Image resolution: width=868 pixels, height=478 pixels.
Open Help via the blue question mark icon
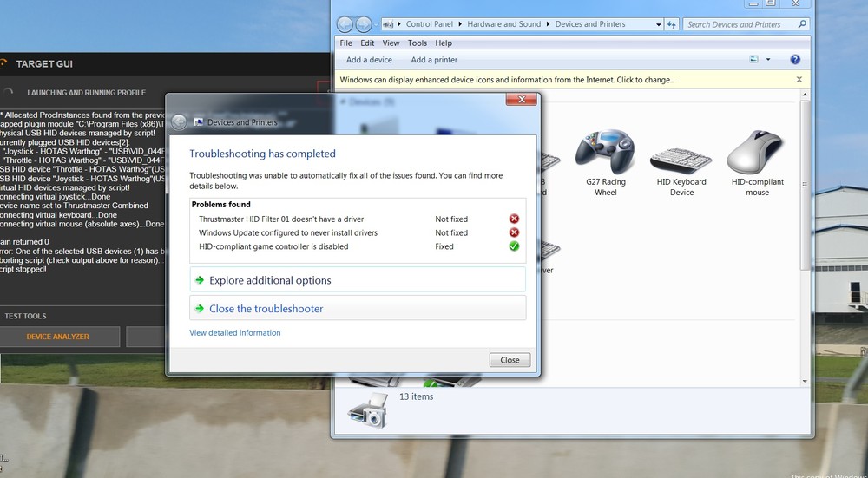tap(795, 60)
